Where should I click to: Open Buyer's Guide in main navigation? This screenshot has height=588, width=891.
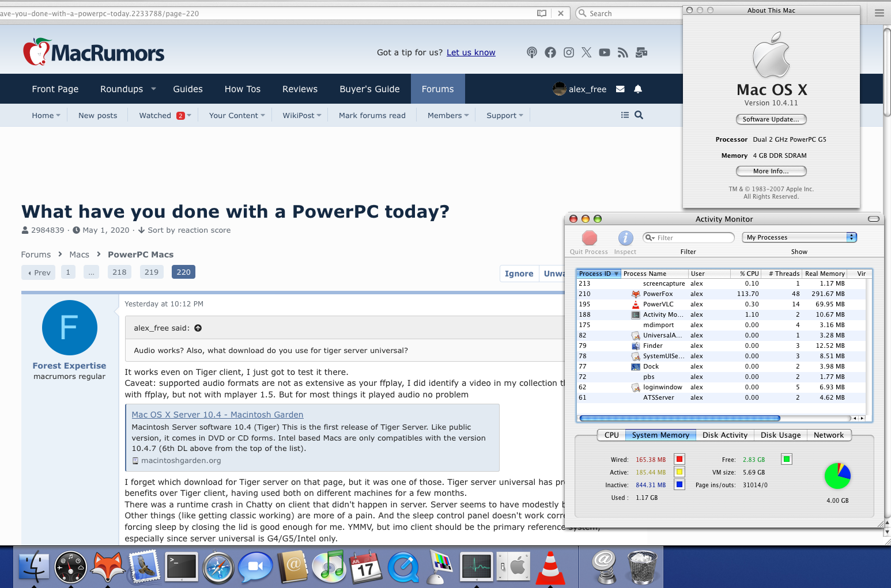pos(370,89)
